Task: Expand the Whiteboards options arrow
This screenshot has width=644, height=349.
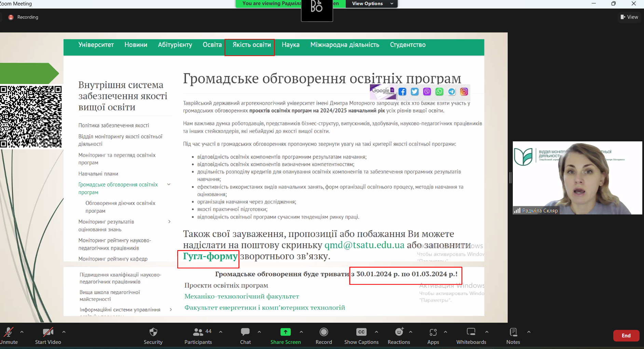Action: 487,332
